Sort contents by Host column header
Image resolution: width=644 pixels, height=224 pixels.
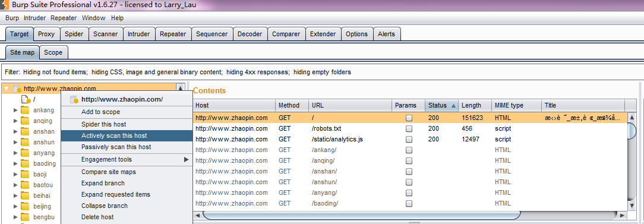(233, 106)
